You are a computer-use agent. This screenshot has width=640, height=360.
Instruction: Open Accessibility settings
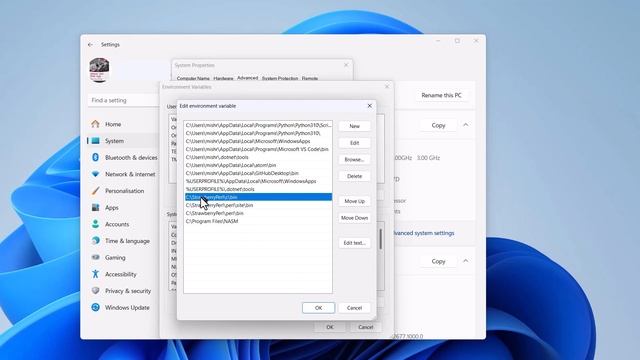[x=120, y=275]
